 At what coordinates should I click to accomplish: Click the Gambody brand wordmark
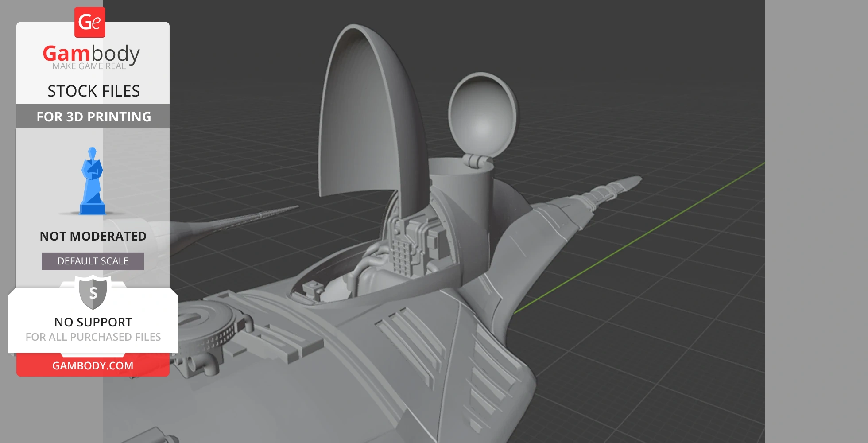91,54
